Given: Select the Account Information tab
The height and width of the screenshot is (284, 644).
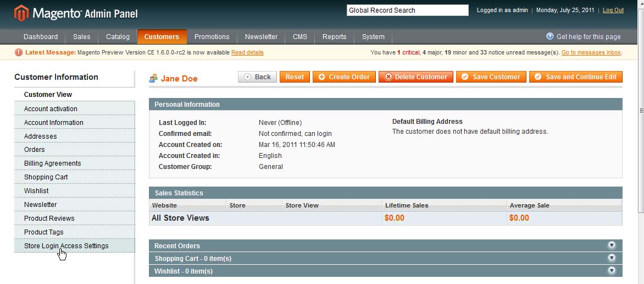Looking at the screenshot, I should pos(74,122).
